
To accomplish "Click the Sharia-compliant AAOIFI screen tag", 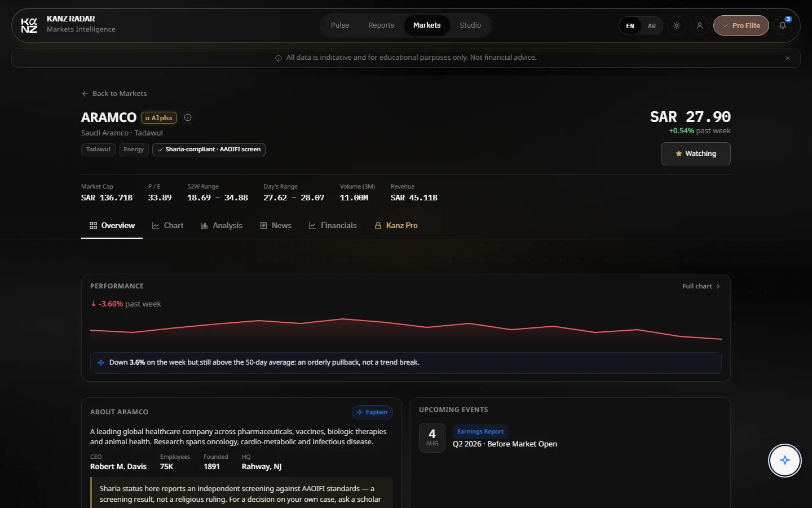I will tap(209, 150).
